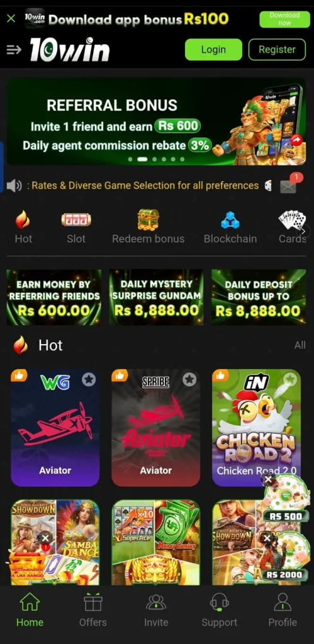Tap the red share arrow on banner
Image resolution: width=314 pixels, height=644 pixels.
(297, 140)
